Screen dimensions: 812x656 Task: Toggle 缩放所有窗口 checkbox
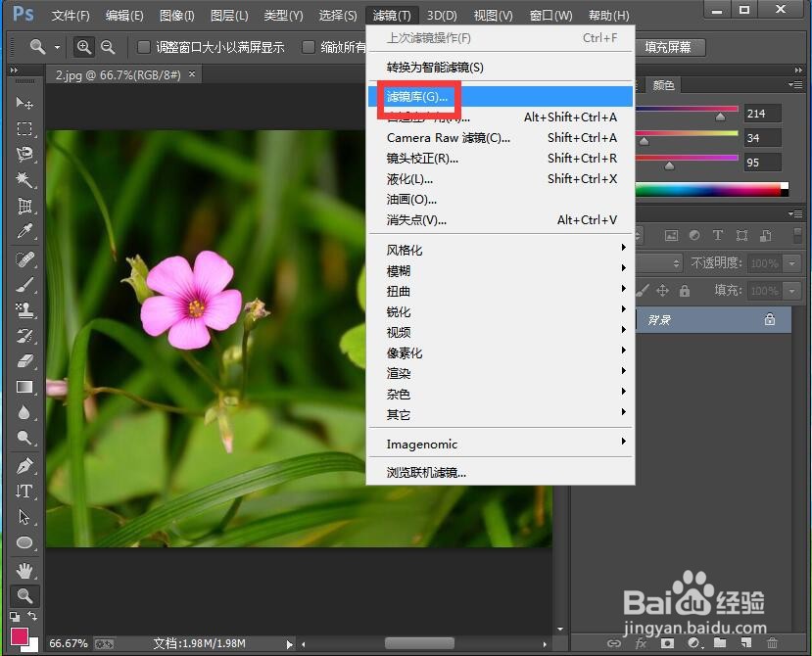309,47
